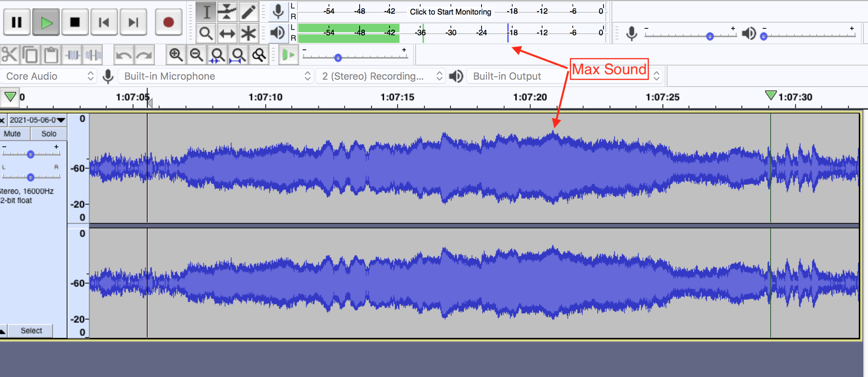Viewport: 868px width, 377px height.
Task: Select the Zoom tool magnifier
Action: [206, 33]
